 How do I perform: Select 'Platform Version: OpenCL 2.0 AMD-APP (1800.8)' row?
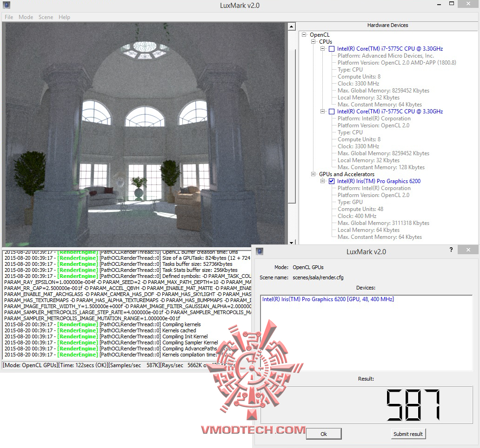(397, 63)
